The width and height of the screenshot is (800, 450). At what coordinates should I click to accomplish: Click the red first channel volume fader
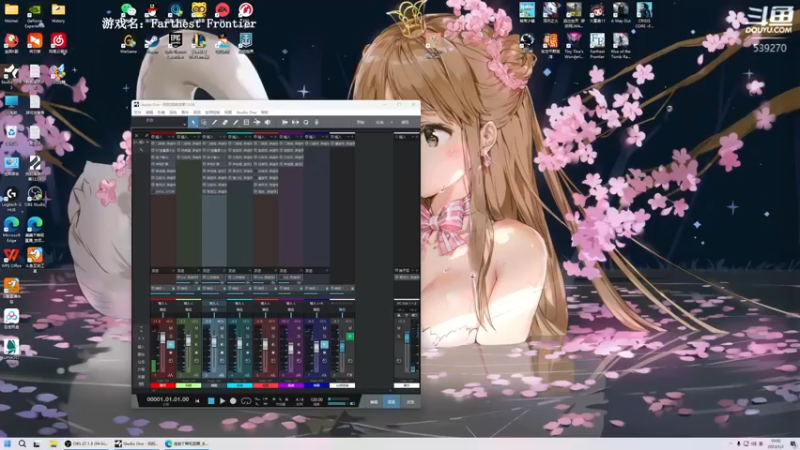[163, 338]
